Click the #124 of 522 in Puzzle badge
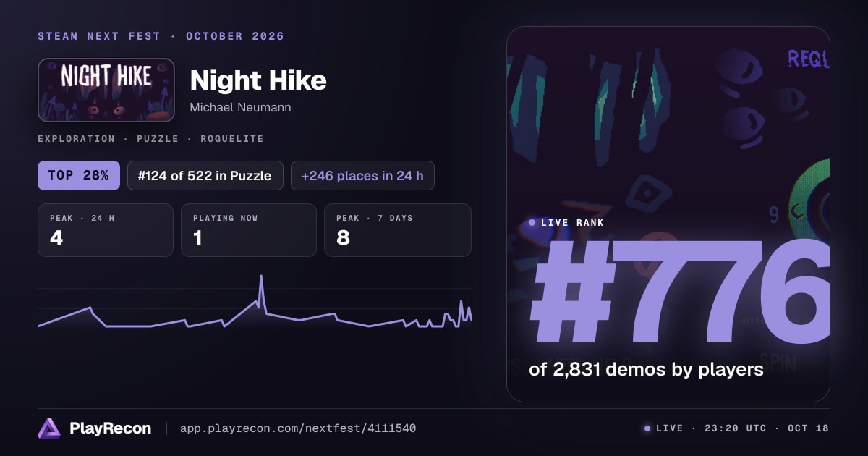Image resolution: width=868 pixels, height=456 pixels. (205, 175)
